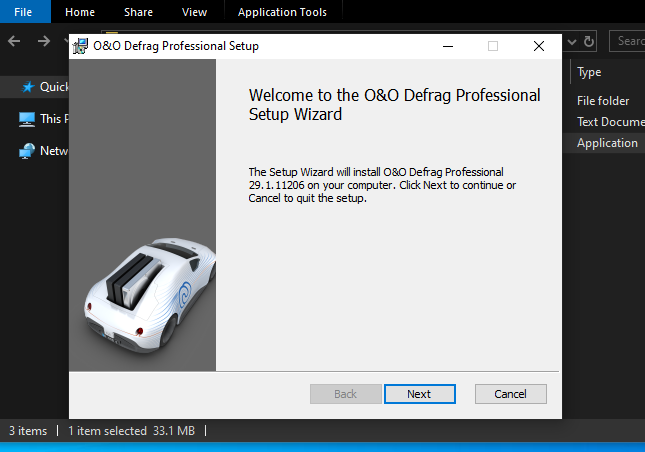Open the Home ribbon tab
The height and width of the screenshot is (452, 645).
(80, 12)
